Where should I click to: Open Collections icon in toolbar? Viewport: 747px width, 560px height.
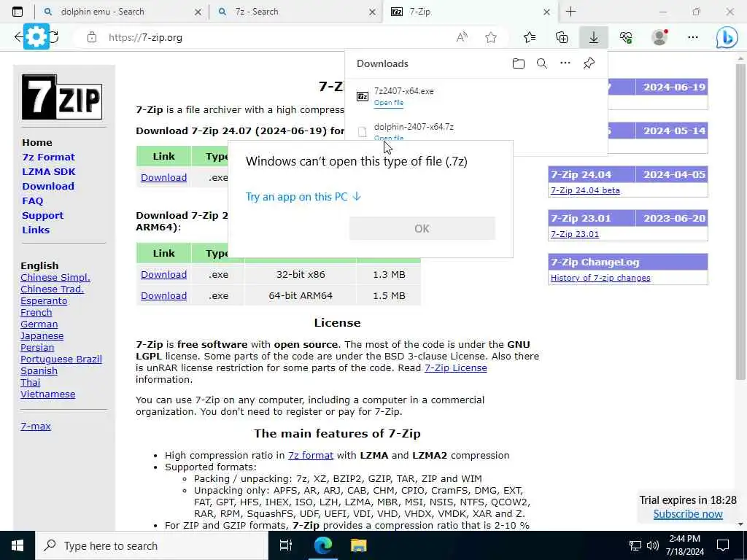coord(562,37)
